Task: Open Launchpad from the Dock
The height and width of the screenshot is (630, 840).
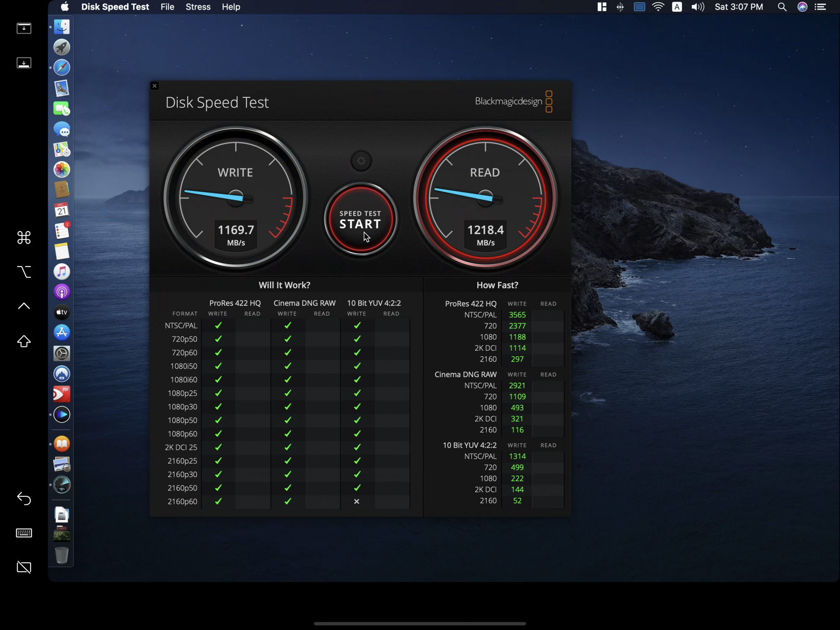Action: pos(62,47)
